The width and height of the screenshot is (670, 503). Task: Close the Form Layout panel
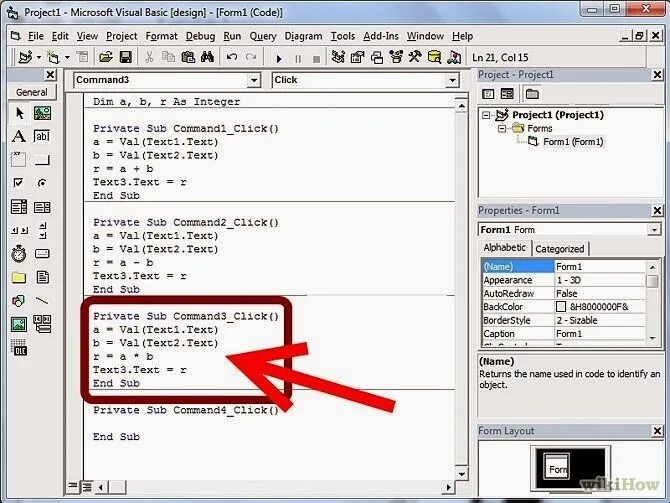[657, 431]
